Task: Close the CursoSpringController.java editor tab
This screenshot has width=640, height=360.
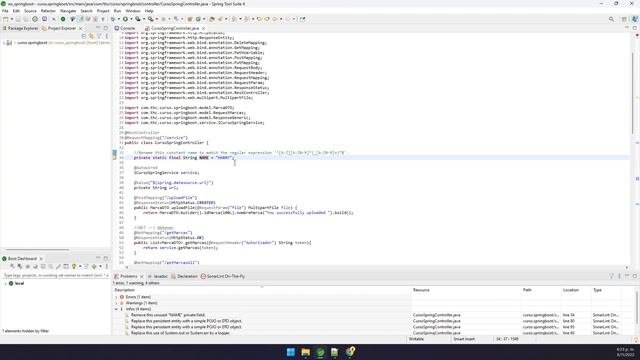Action: coord(203,28)
